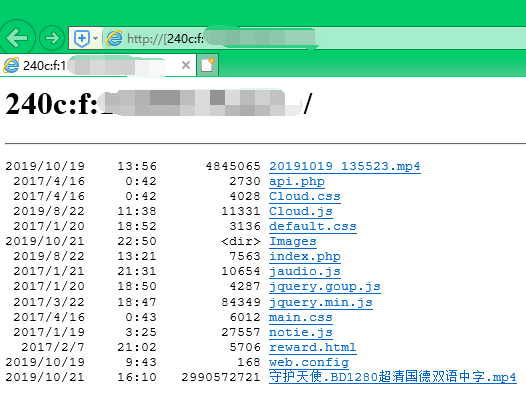Image resolution: width=526 pixels, height=394 pixels.
Task: Click the file size 168
Action: pyautogui.click(x=249, y=362)
